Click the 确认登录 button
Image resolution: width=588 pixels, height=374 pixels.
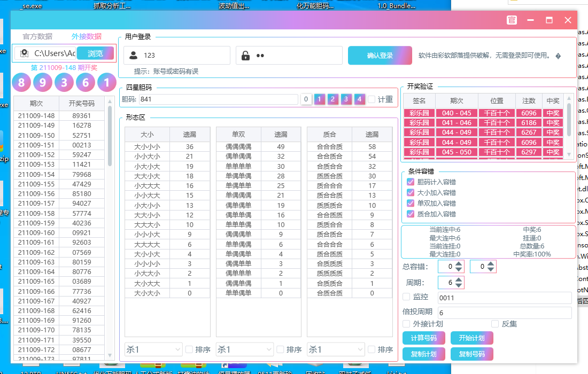380,56
